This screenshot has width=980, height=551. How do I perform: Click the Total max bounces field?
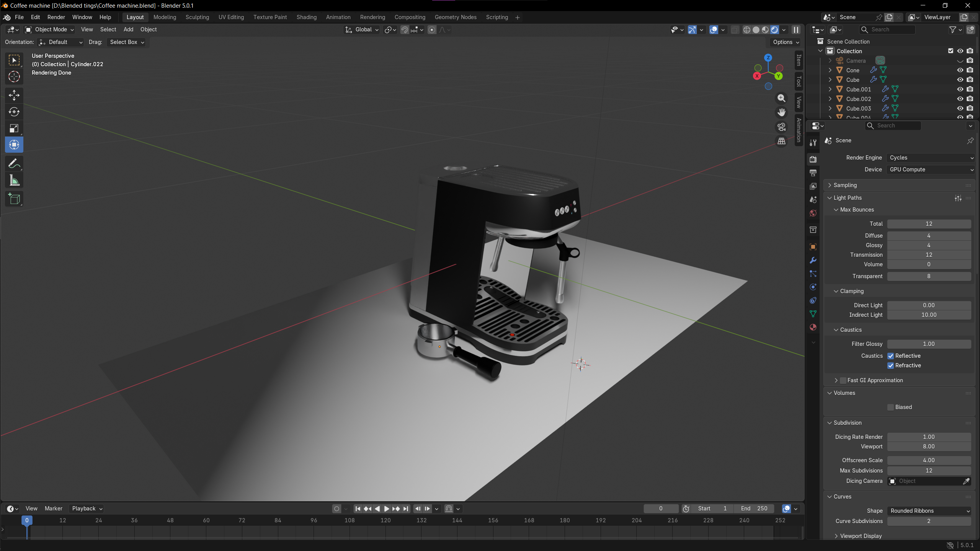(929, 224)
